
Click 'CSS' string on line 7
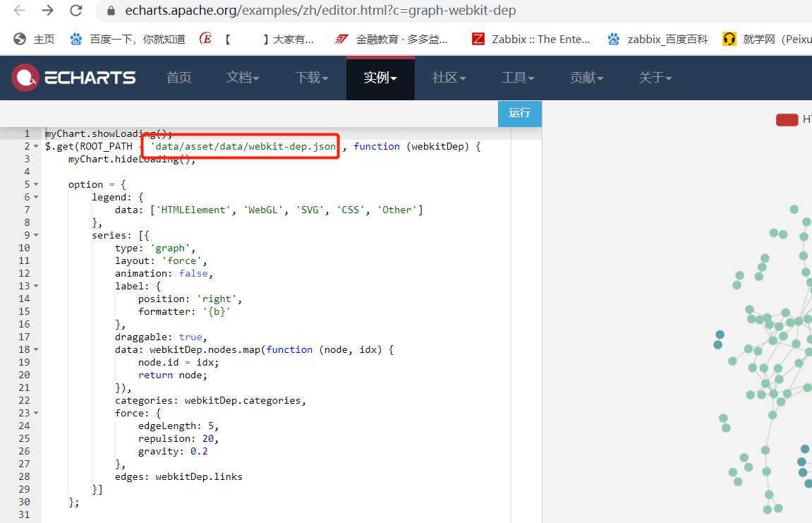click(351, 210)
